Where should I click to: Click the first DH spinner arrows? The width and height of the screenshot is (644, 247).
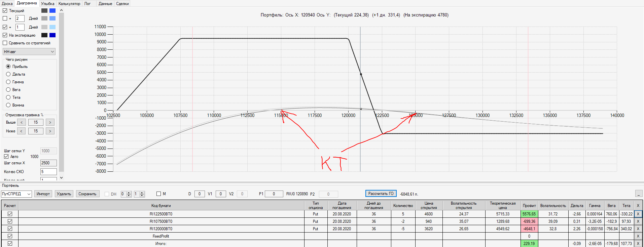pyautogui.click(x=129, y=194)
